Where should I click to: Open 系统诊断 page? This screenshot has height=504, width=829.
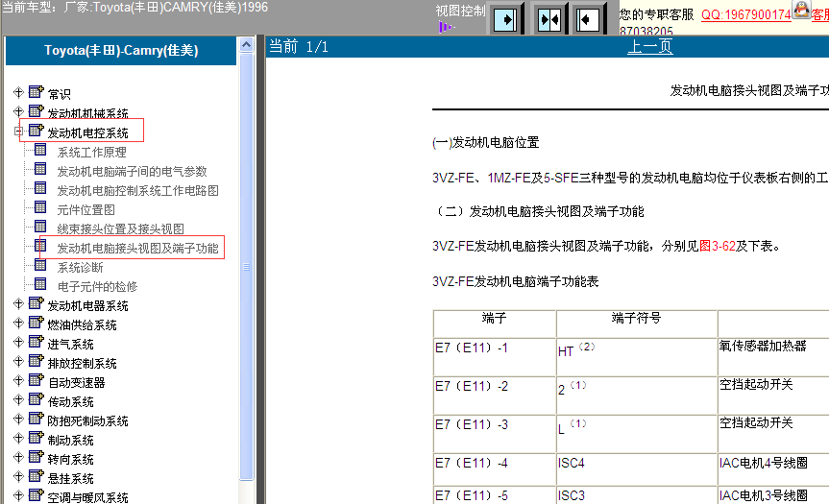click(81, 267)
